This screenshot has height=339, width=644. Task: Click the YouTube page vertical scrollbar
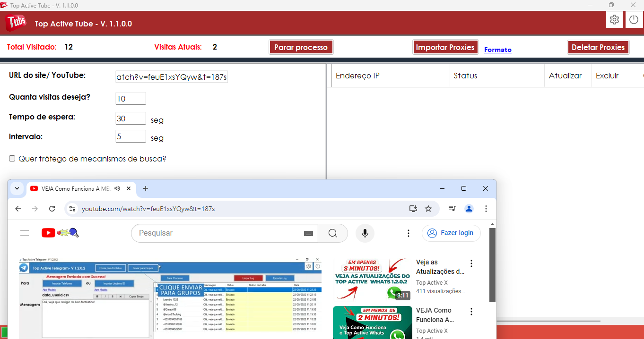coord(492,264)
